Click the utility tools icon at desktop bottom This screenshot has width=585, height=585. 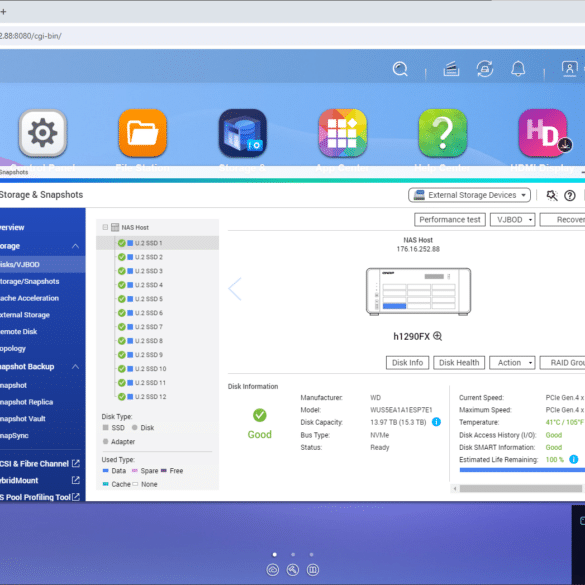click(292, 570)
